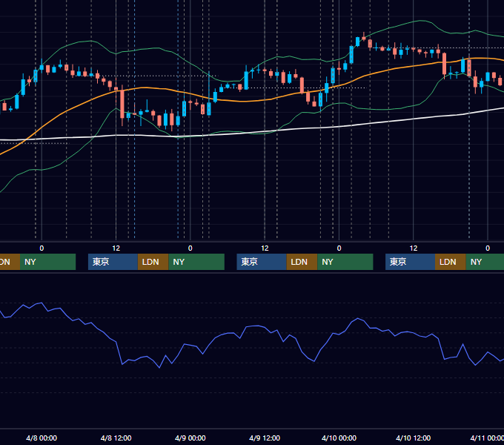The width and height of the screenshot is (504, 445).
Task: Click the 4/8 00:00 date label
Action: 42,438
